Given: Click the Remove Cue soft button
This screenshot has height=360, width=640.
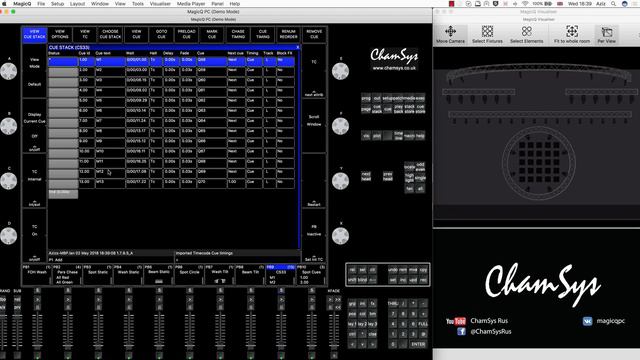Looking at the screenshot, I should (x=314, y=34).
